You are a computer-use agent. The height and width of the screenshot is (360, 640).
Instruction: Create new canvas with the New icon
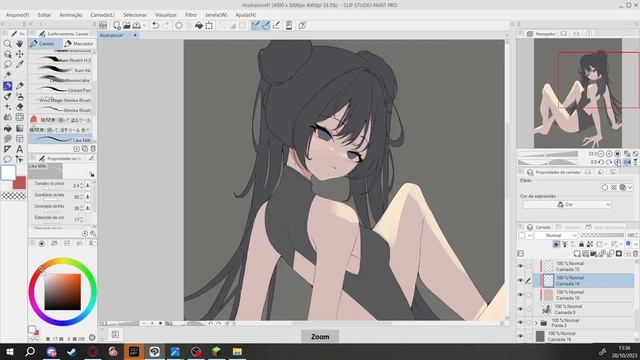tap(117, 25)
